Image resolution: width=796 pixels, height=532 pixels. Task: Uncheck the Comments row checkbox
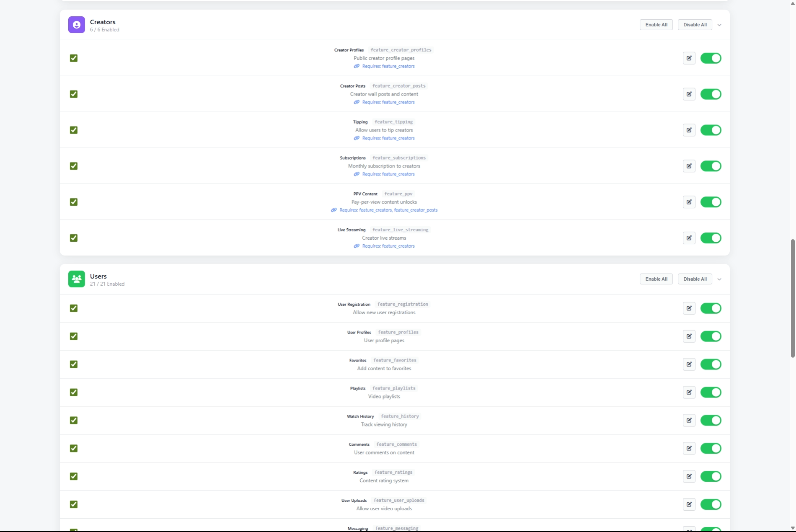[74, 449]
